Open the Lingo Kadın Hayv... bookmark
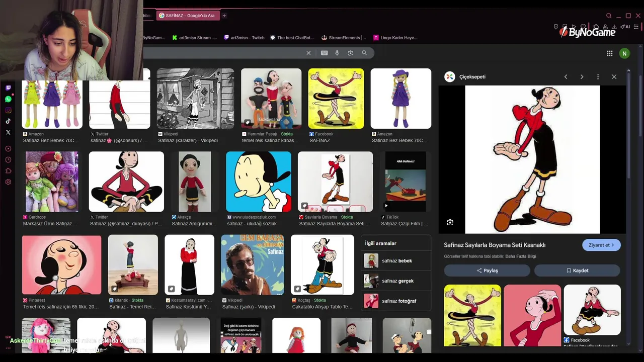Image resolution: width=644 pixels, height=362 pixels. 395,38
